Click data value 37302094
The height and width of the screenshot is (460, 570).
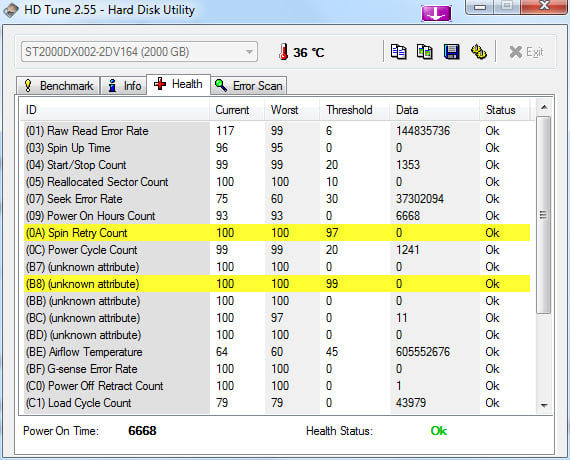(x=420, y=199)
